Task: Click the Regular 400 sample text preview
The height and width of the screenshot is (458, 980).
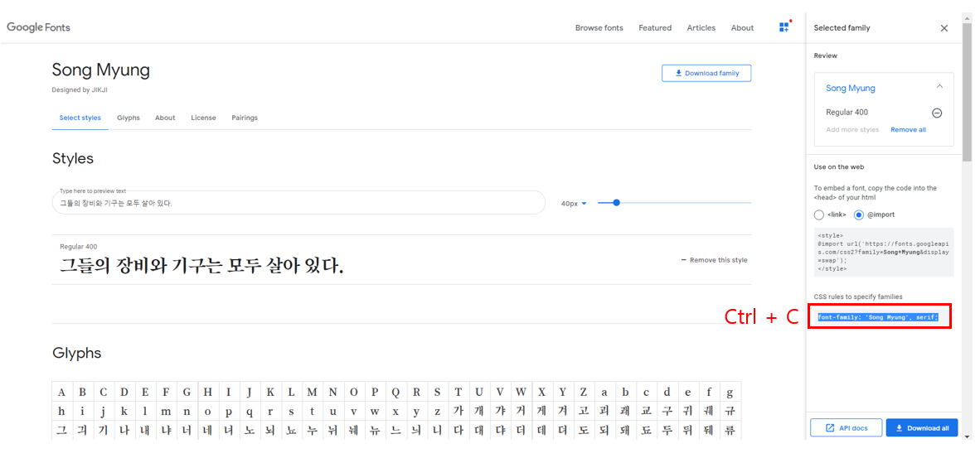Action: click(x=201, y=267)
